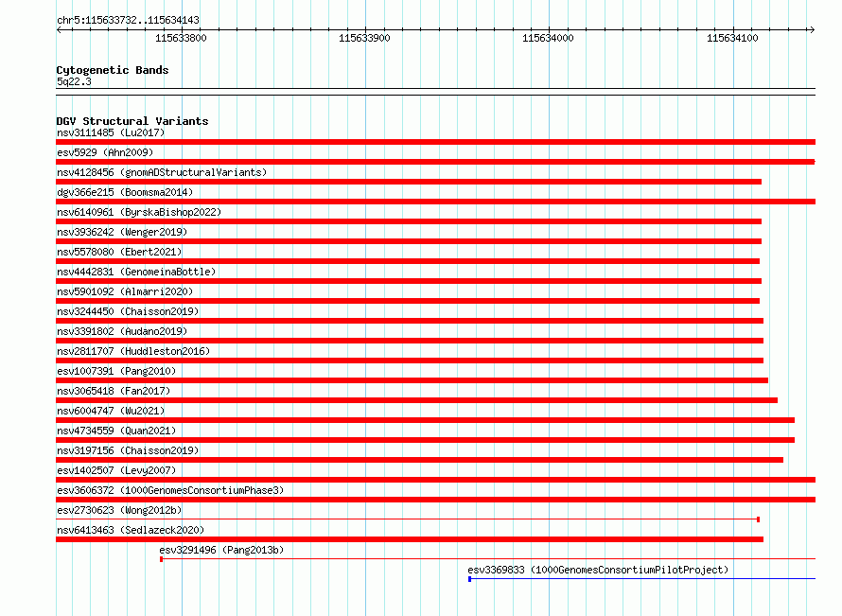Click nsv6413463 (Sedlazeck2020) label

[131, 530]
